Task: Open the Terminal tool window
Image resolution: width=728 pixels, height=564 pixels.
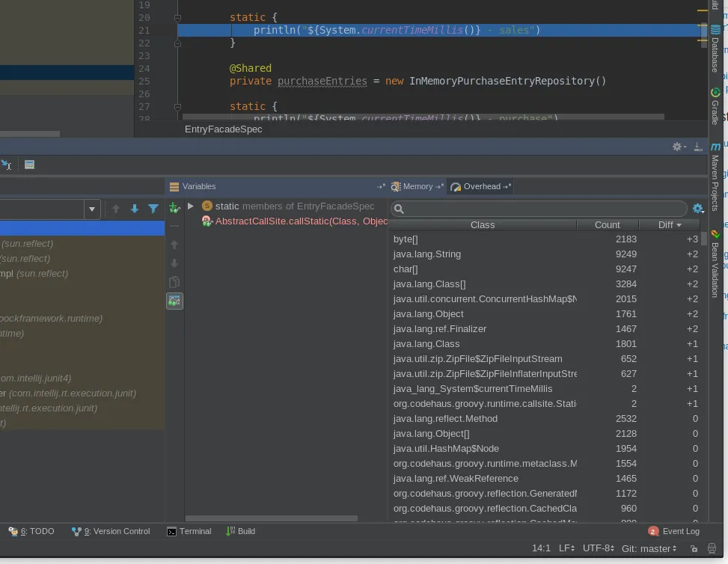Action: click(x=189, y=531)
